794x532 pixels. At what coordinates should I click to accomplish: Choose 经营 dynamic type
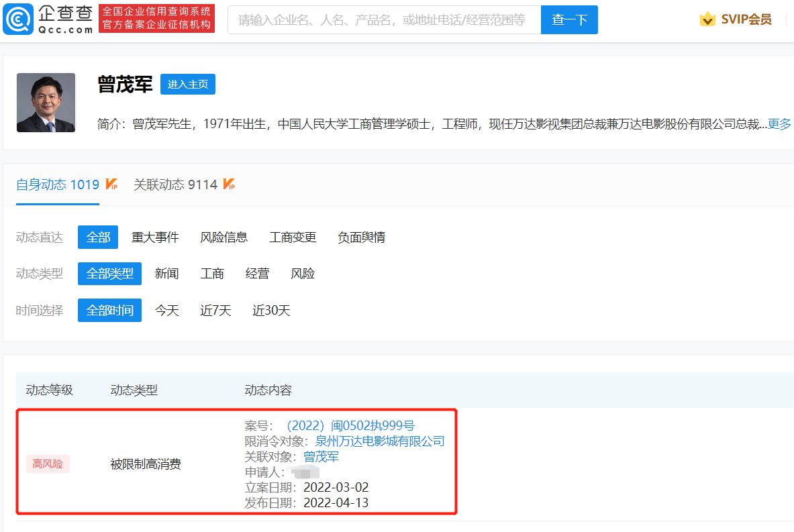point(257,273)
